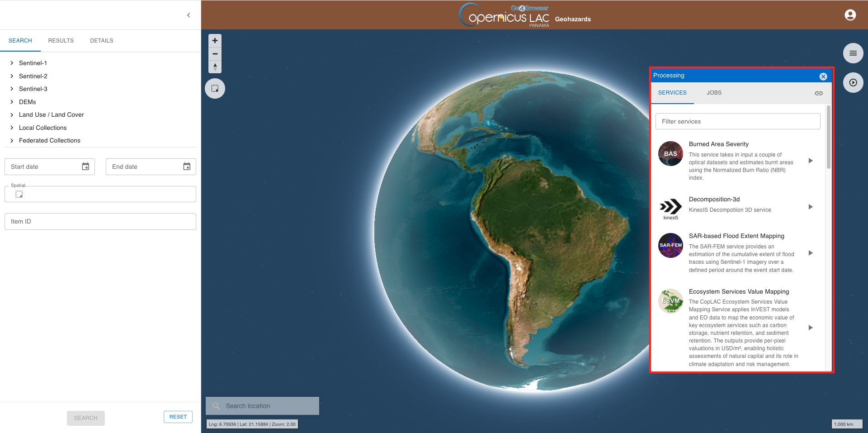Open the user account profile icon
The height and width of the screenshot is (433, 868).
(850, 15)
